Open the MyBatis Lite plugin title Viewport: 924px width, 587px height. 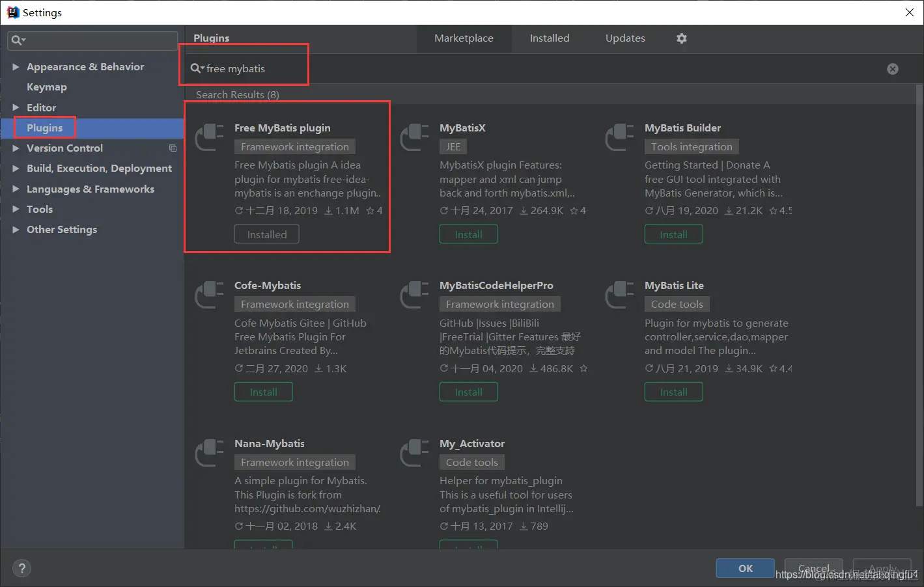pyautogui.click(x=674, y=286)
